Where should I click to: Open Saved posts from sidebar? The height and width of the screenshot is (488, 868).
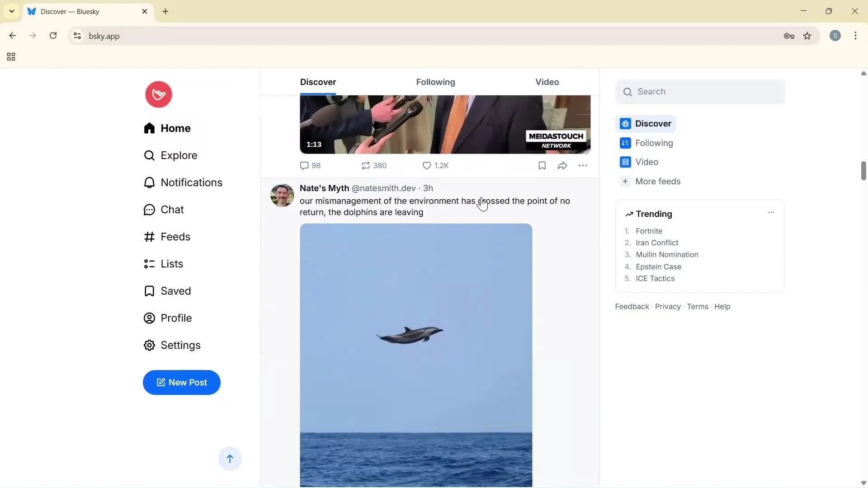click(x=176, y=291)
